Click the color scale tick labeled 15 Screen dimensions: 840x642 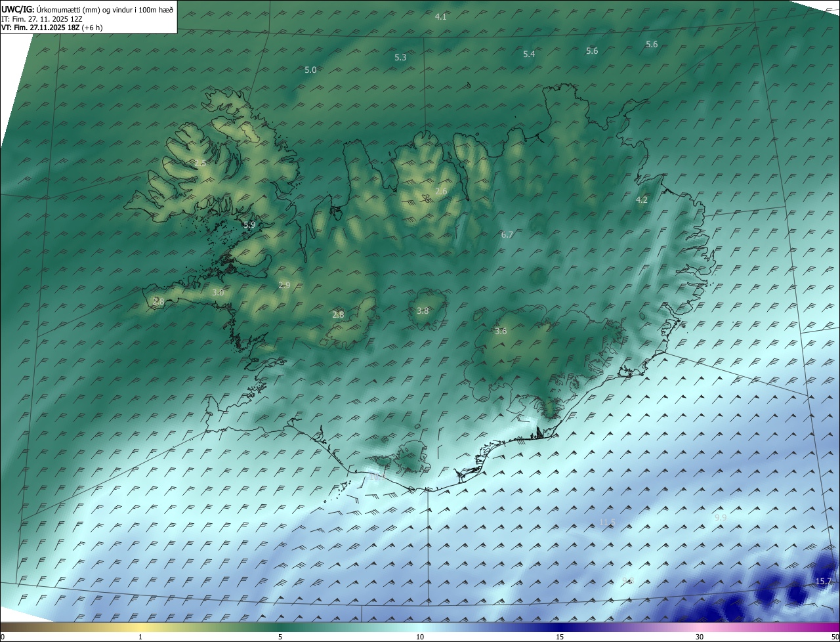pos(560,637)
